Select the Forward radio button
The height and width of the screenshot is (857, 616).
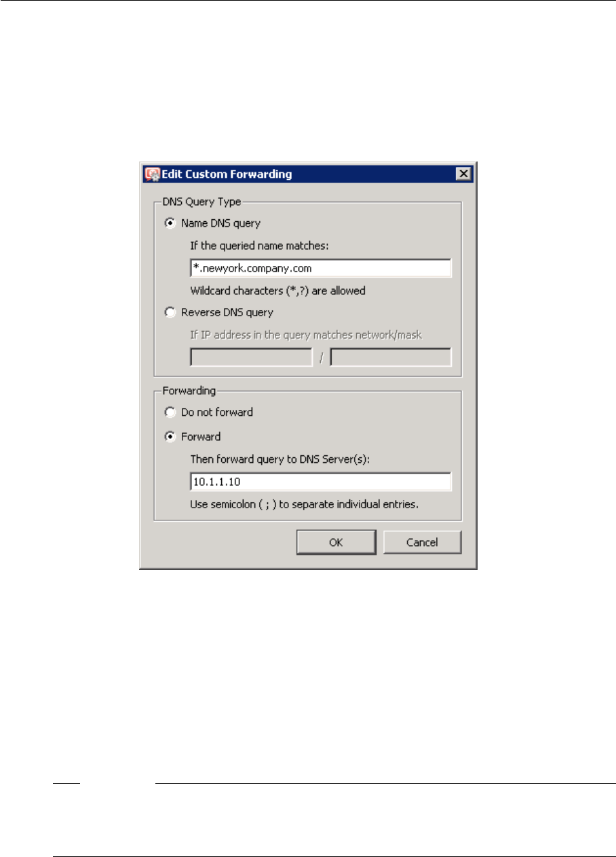coord(170,437)
